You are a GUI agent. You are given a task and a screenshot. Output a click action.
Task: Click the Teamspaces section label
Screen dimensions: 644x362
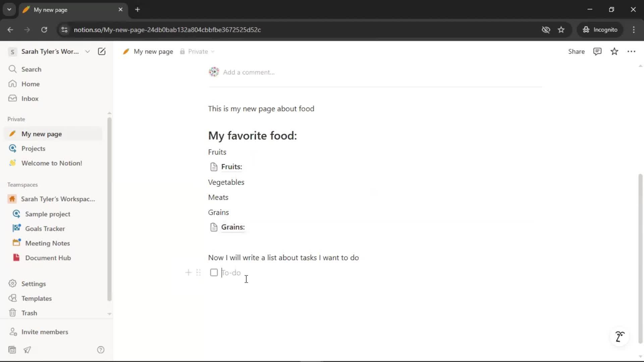pos(23,185)
